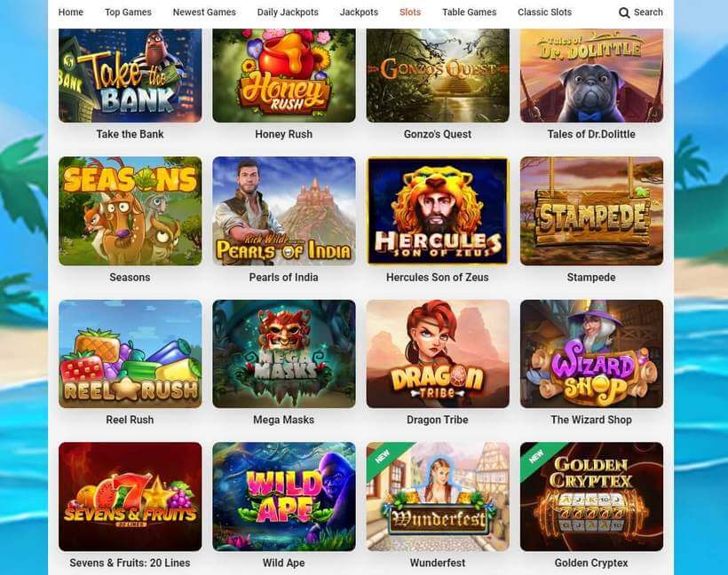Image resolution: width=728 pixels, height=575 pixels.
Task: Open The Wizard Shop title link
Action: (x=591, y=420)
